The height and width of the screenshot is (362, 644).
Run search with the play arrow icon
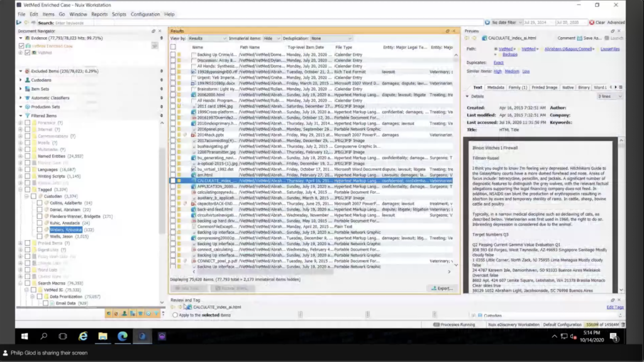click(x=19, y=23)
